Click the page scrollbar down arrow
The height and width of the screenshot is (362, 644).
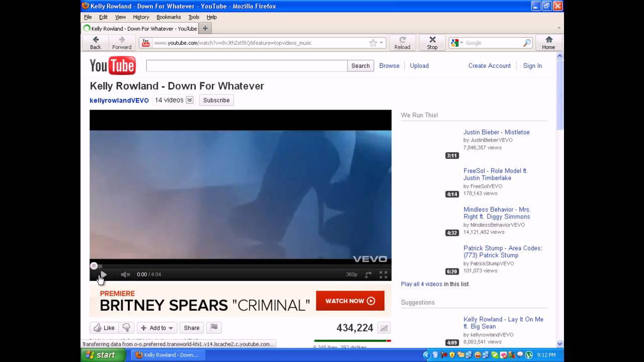[x=560, y=344]
